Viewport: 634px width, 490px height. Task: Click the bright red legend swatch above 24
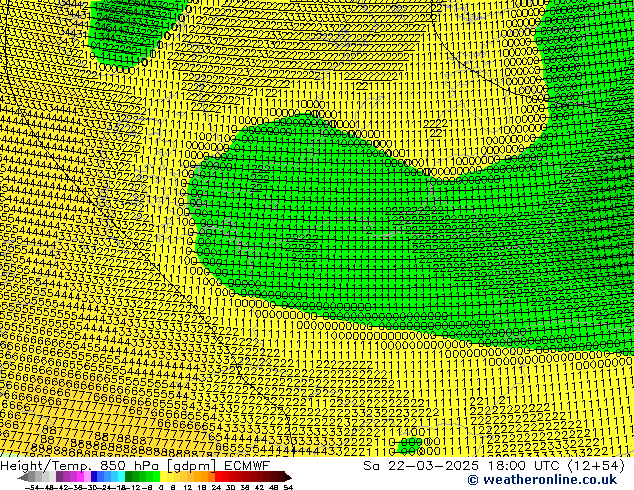tap(218, 477)
